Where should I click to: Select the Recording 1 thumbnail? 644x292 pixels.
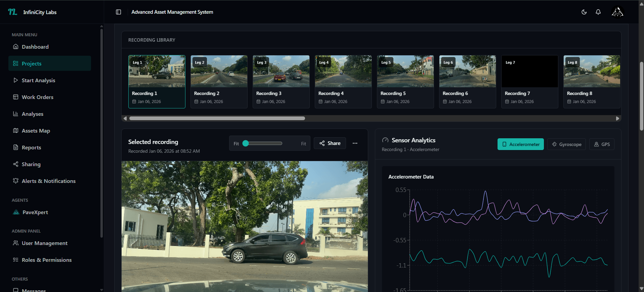tap(157, 71)
